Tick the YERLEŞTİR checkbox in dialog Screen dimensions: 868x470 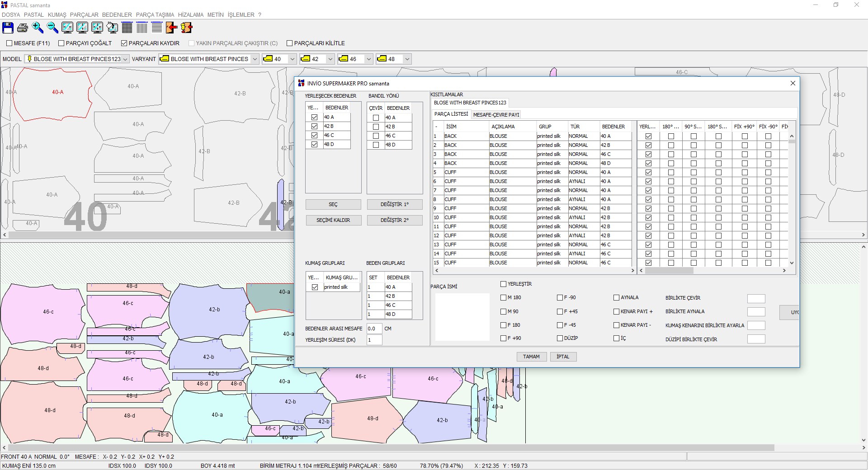coord(503,284)
